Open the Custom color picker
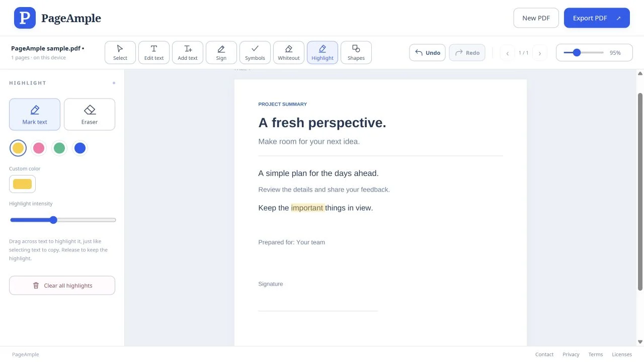This screenshot has height=362, width=644. (22, 184)
